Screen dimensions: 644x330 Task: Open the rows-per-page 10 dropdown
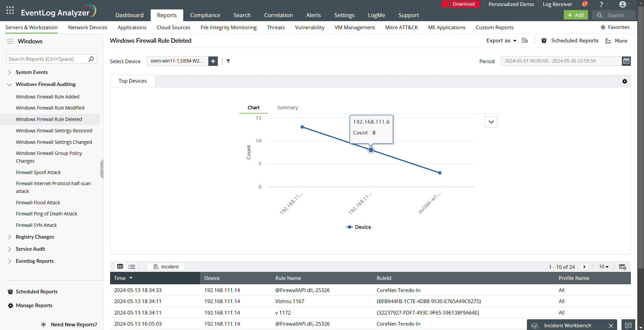coord(603,267)
